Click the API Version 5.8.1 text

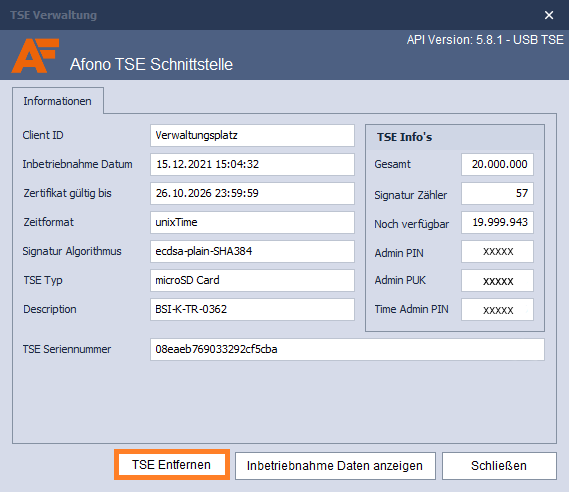click(x=485, y=40)
